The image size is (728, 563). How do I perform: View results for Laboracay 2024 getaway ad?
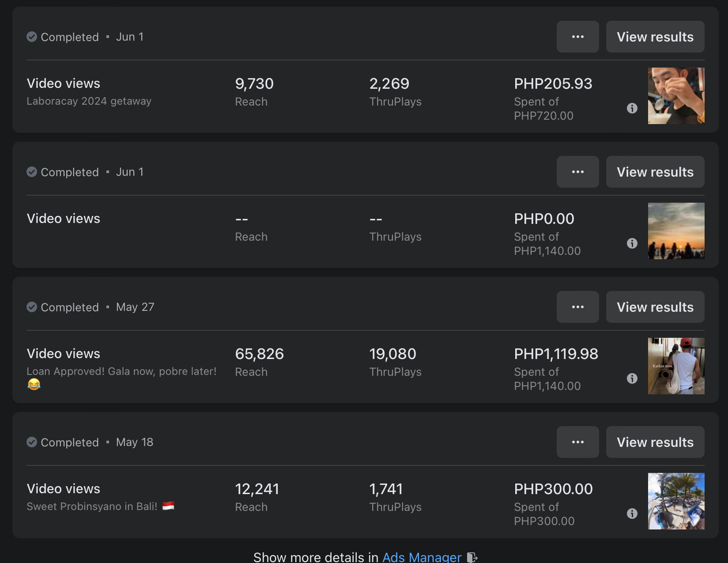tap(655, 37)
